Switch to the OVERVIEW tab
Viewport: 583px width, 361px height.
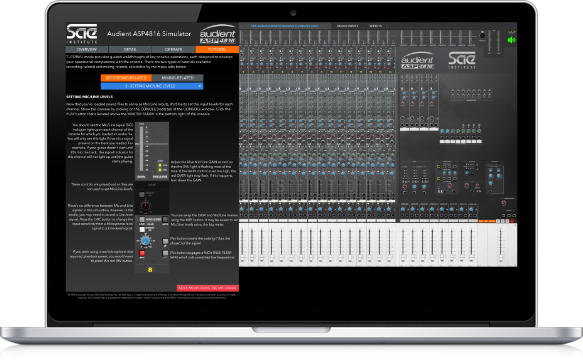(x=87, y=49)
